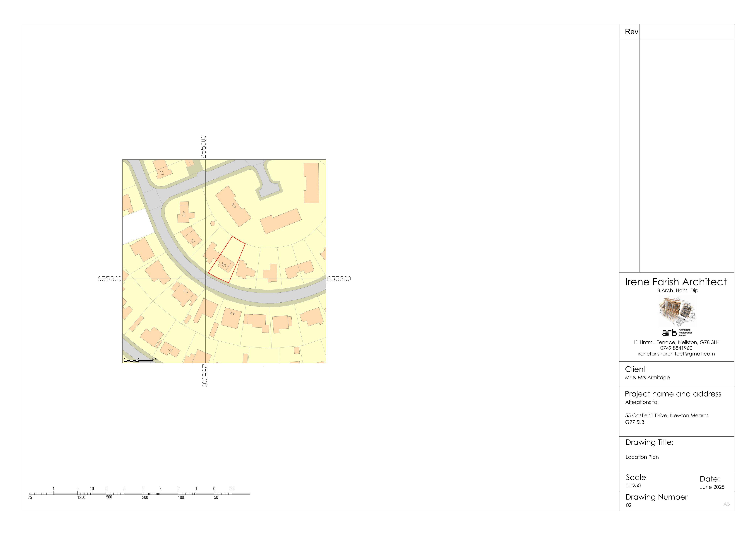Viewport: 756px width, 535px height.
Task: Select the date 'June 2025'
Action: [712, 487]
